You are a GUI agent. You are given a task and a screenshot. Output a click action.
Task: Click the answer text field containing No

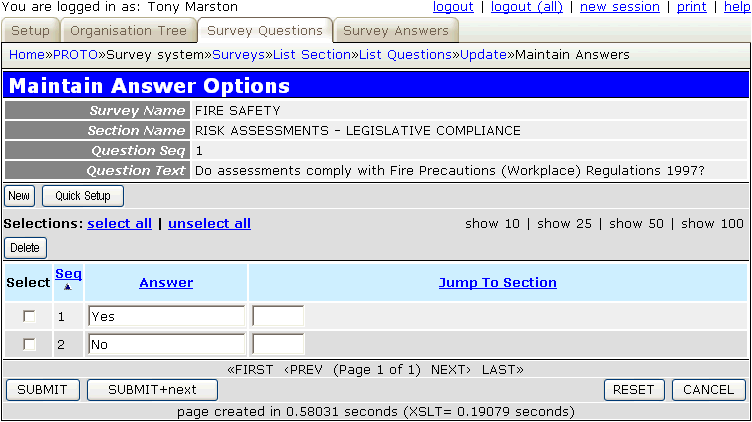click(166, 344)
